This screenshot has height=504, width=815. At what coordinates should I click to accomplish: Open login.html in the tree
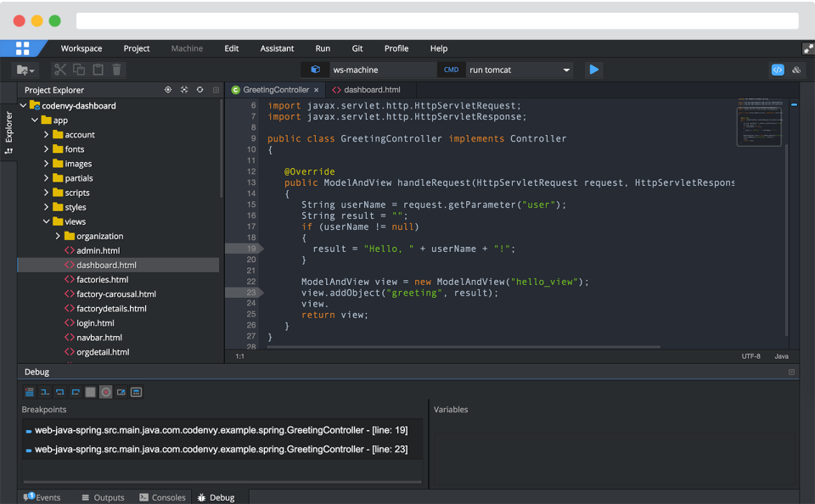(95, 323)
